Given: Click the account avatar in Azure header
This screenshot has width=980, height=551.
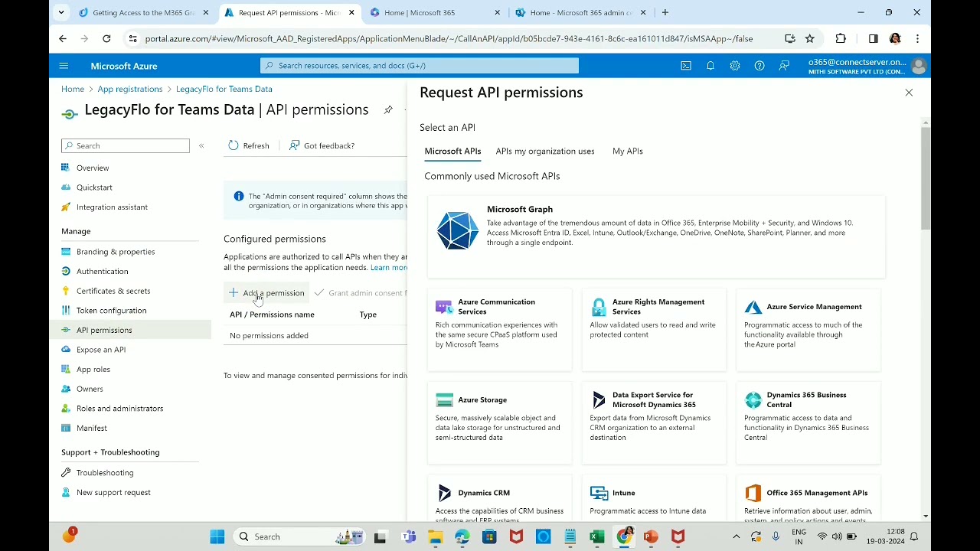Looking at the screenshot, I should 919,67.
